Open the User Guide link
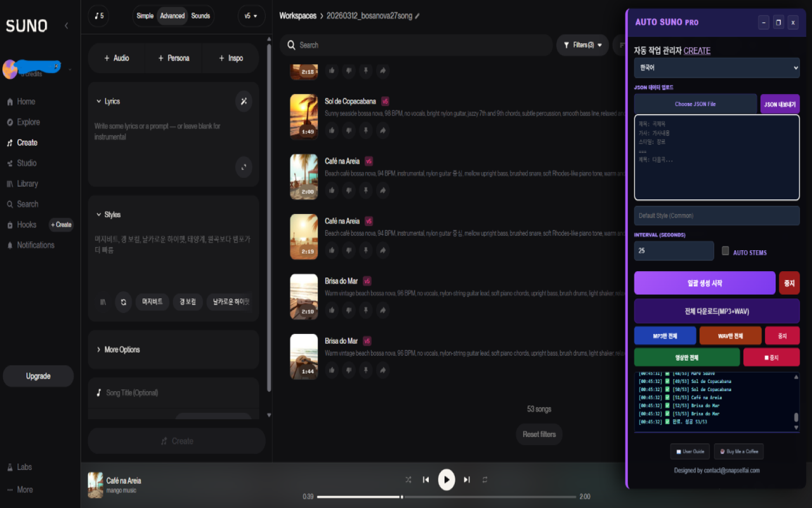The height and width of the screenshot is (508, 812). click(690, 451)
